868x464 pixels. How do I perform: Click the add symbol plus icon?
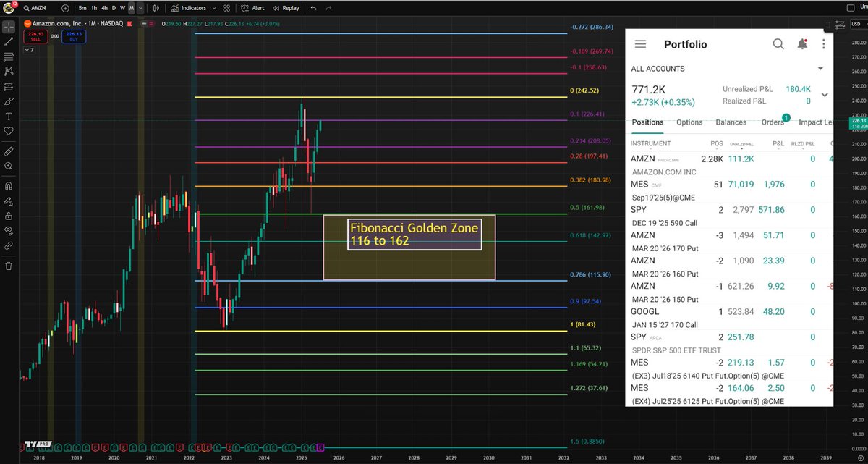click(x=66, y=8)
